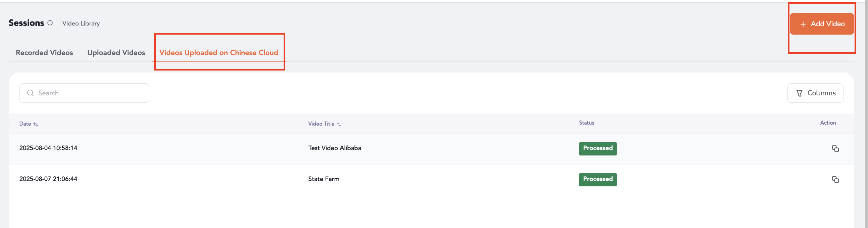Click Processed badge for Test Video Alibaba
The height and width of the screenshot is (228, 868).
point(598,148)
